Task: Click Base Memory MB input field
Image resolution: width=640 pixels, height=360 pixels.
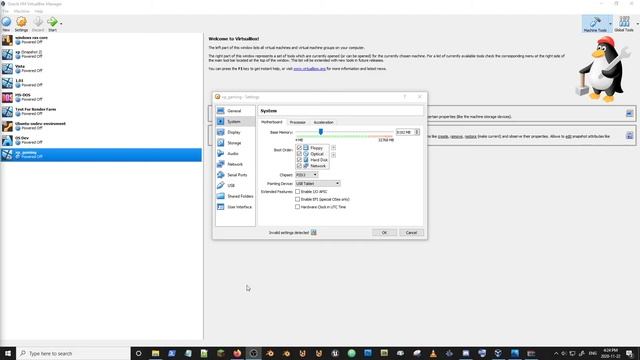Action: tap(404, 132)
